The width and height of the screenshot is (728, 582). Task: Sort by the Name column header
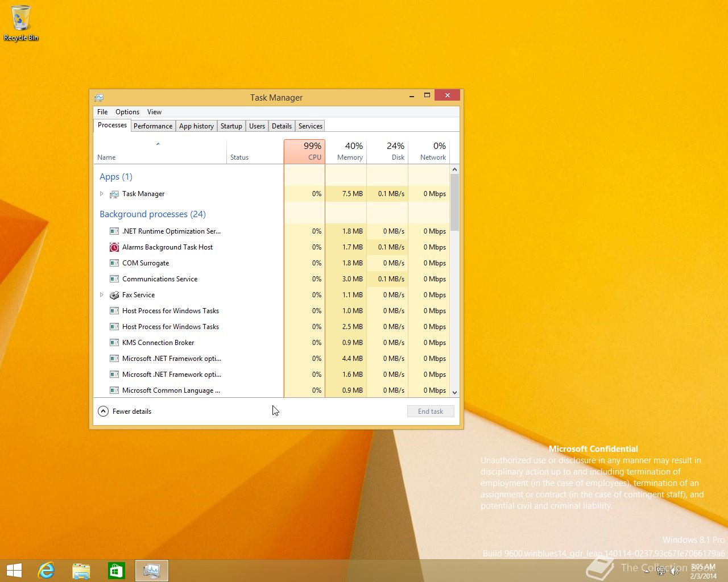tap(160, 152)
